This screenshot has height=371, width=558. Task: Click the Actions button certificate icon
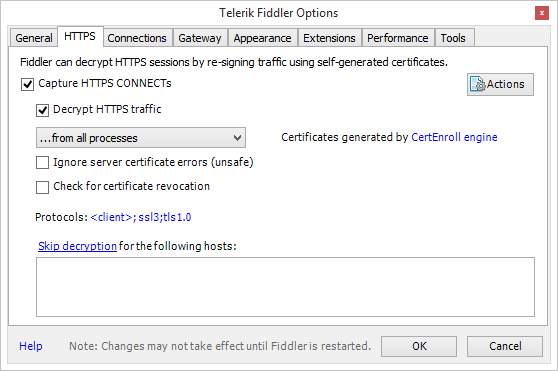(x=478, y=84)
